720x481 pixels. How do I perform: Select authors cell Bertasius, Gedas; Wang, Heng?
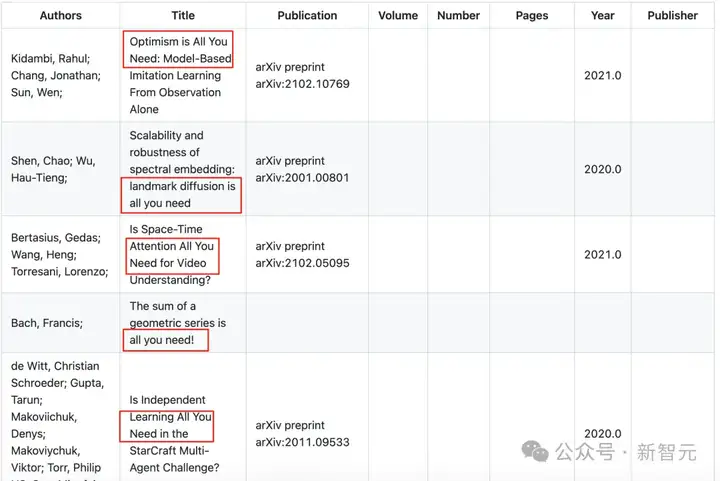click(x=60, y=254)
